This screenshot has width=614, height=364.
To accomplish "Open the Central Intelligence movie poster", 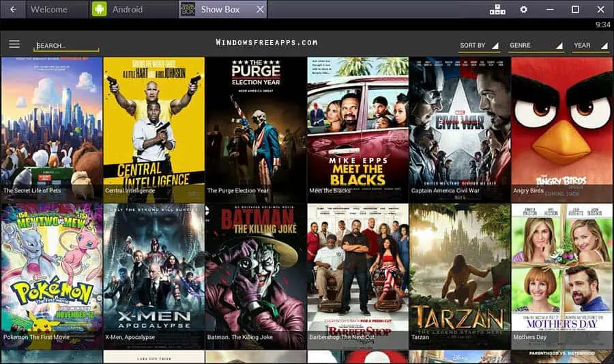I will [154, 130].
